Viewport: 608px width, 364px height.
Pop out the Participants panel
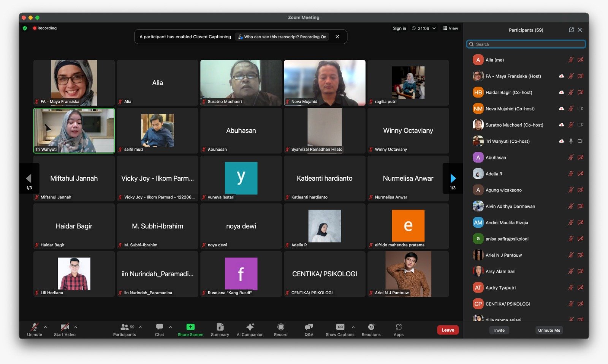(x=571, y=30)
